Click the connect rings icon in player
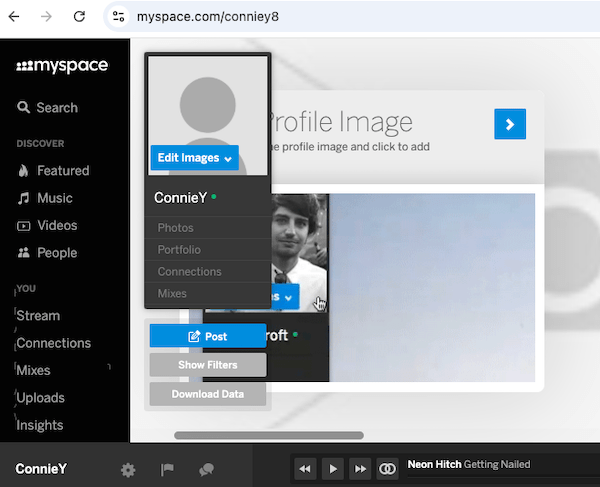This screenshot has width=600, height=487. pos(387,468)
